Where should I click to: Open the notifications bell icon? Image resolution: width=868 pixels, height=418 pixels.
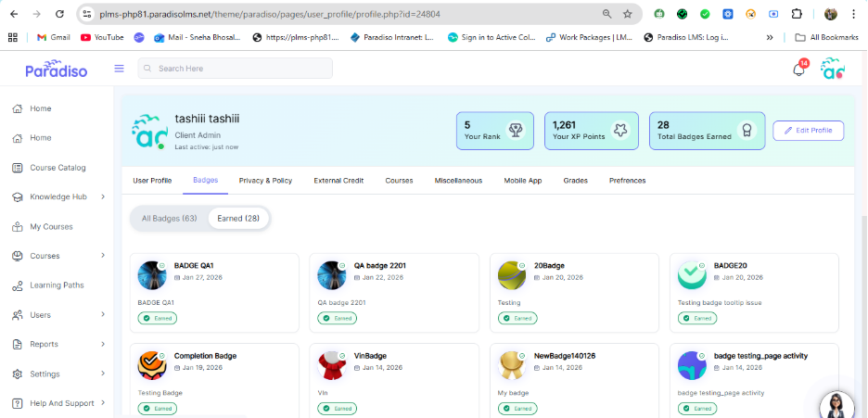pos(798,70)
